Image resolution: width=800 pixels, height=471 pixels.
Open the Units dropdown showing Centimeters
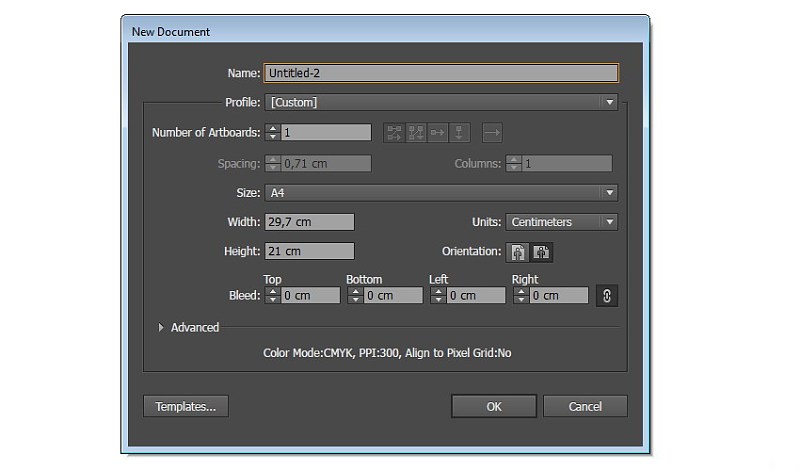point(561,222)
